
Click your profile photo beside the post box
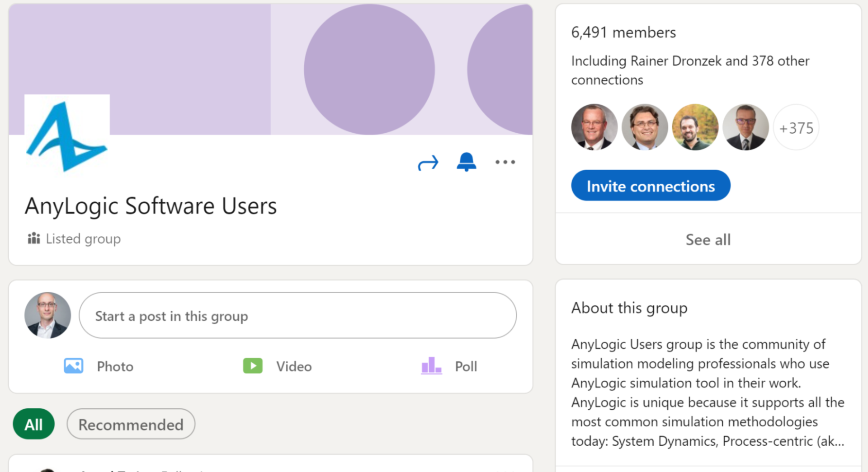[x=47, y=315]
